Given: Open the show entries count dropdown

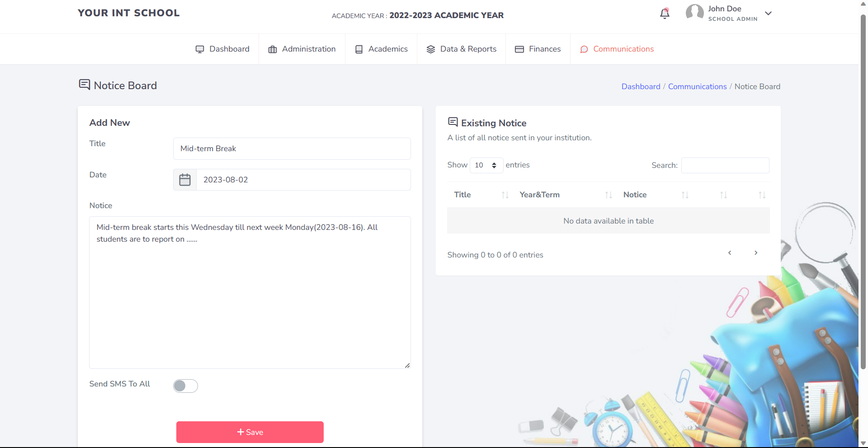Looking at the screenshot, I should [x=486, y=165].
